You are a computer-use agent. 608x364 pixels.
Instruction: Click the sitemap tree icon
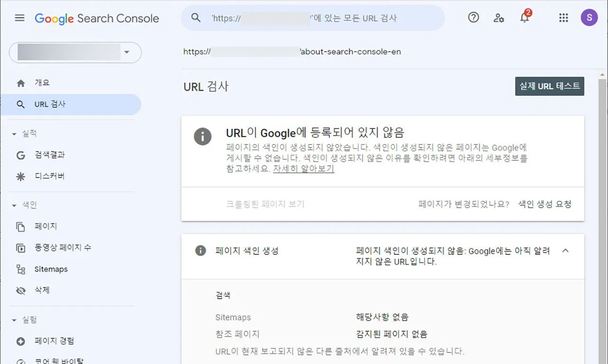pos(20,269)
